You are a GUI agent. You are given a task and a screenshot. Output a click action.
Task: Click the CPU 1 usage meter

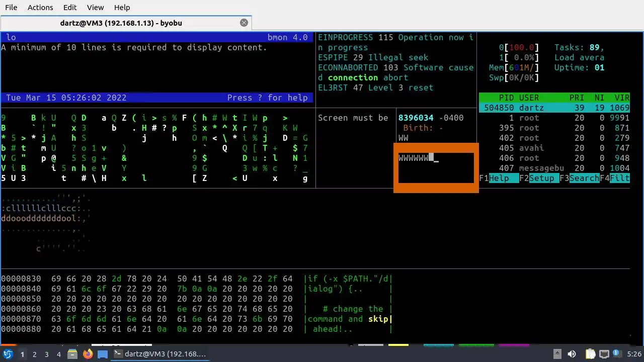519,57
